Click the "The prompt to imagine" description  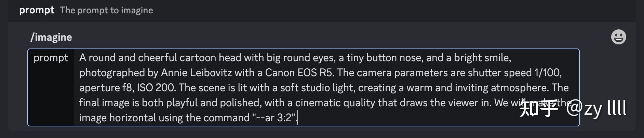coord(106,10)
